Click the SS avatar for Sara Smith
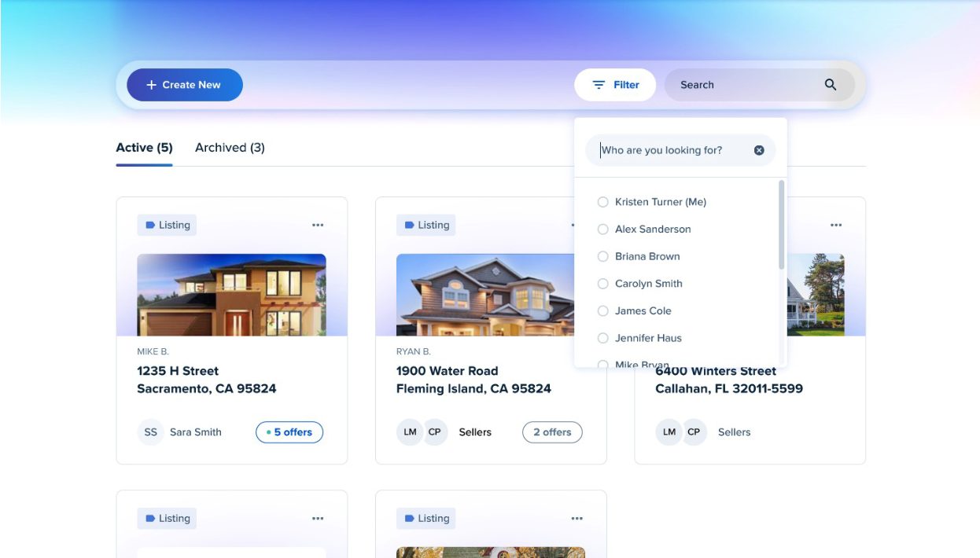The width and height of the screenshot is (980, 558). pos(151,432)
